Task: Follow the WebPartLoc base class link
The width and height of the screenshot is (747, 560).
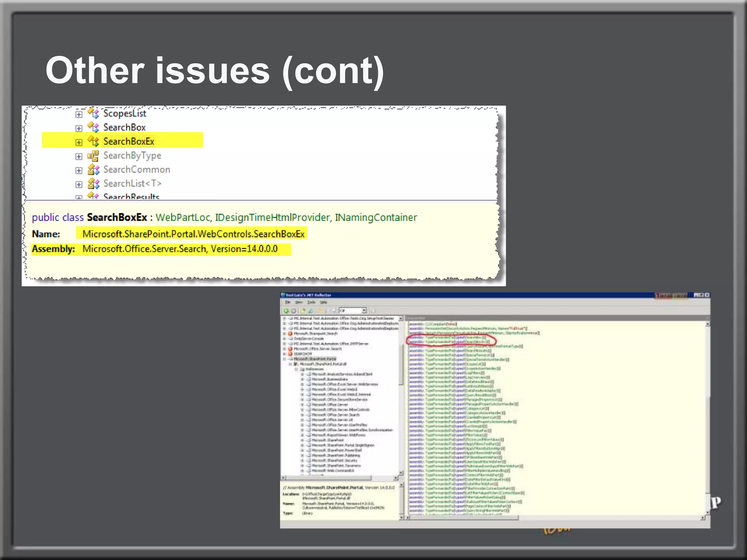Action: coord(183,218)
